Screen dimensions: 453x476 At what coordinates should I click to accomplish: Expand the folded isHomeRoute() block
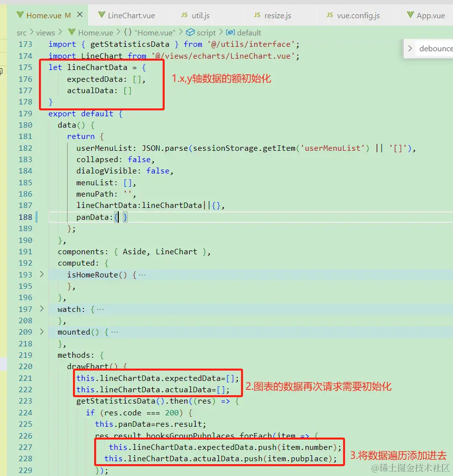pyautogui.click(x=42, y=274)
